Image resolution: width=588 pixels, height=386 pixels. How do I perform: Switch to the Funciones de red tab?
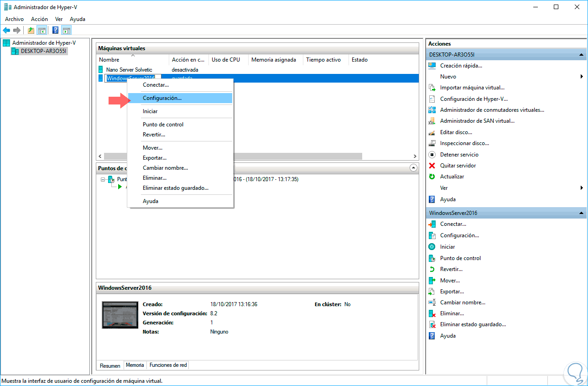(x=168, y=365)
